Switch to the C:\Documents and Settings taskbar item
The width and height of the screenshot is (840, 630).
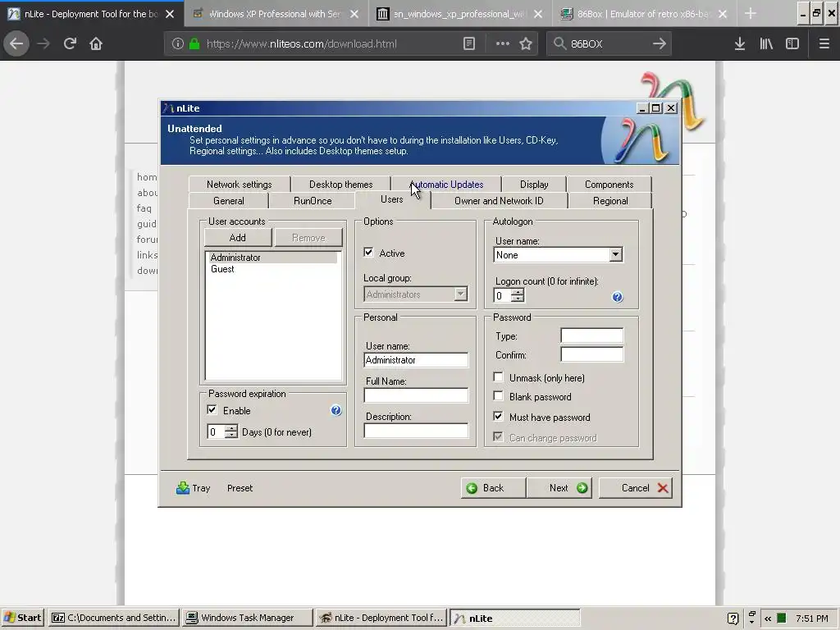(113, 618)
